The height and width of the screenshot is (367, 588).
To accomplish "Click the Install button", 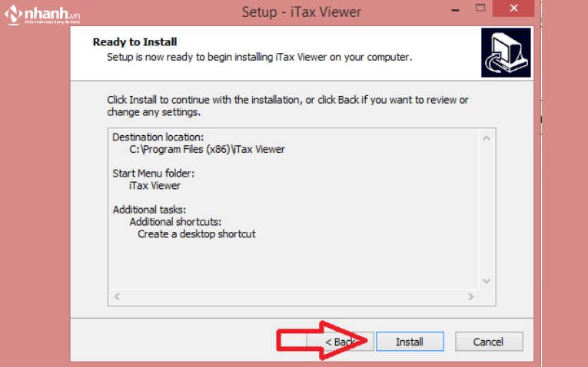I will click(410, 342).
